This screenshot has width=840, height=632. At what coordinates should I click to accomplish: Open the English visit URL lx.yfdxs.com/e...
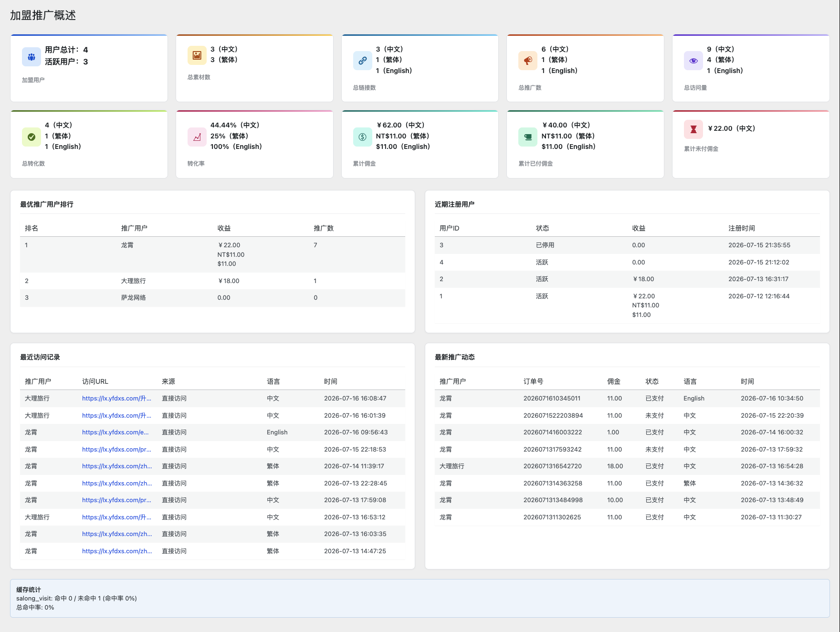pos(115,432)
